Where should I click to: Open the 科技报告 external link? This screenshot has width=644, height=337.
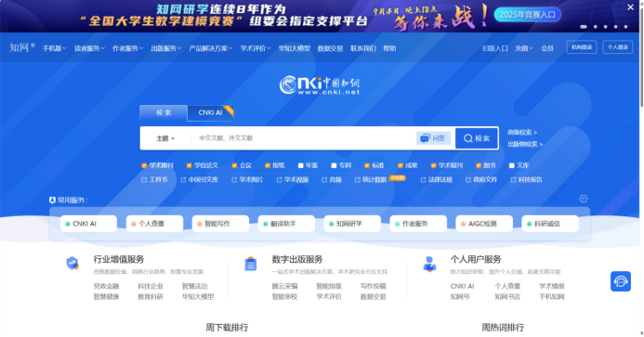coord(527,179)
